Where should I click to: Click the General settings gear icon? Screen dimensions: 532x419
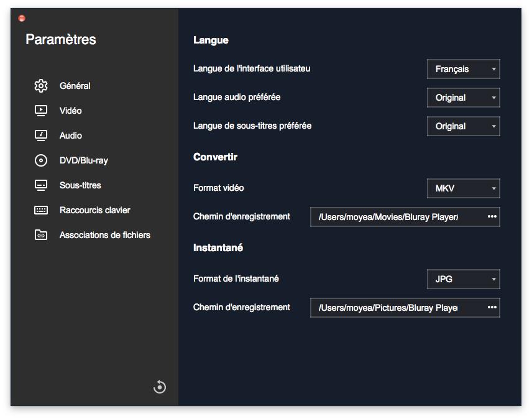[x=41, y=86]
